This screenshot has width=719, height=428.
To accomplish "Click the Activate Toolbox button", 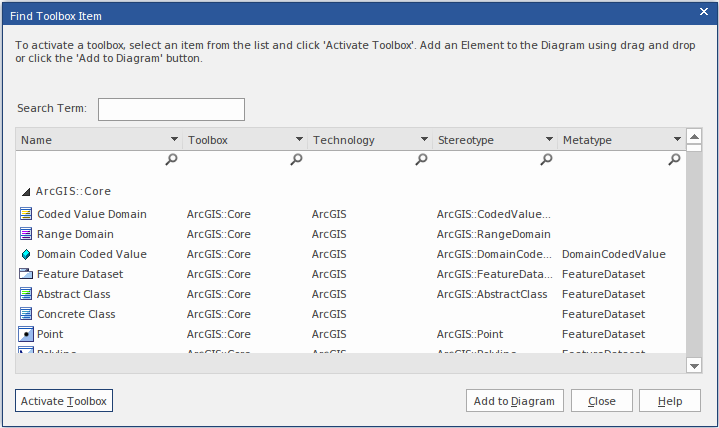I will (x=64, y=401).
